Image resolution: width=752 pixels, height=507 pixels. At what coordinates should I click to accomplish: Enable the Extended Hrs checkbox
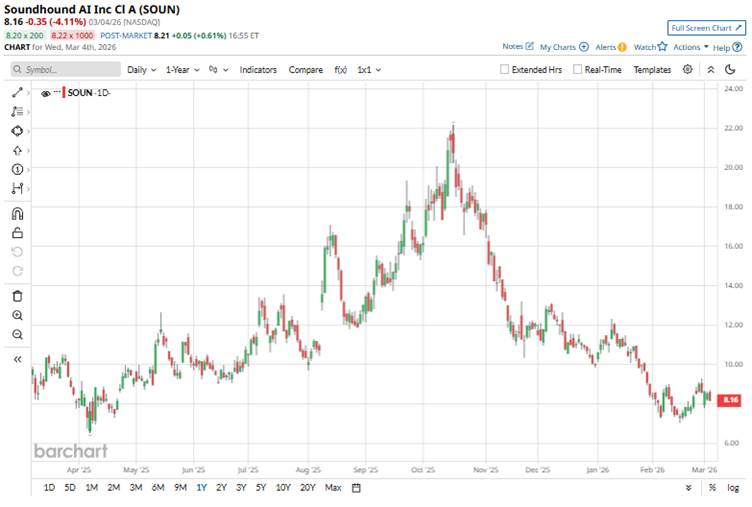504,69
